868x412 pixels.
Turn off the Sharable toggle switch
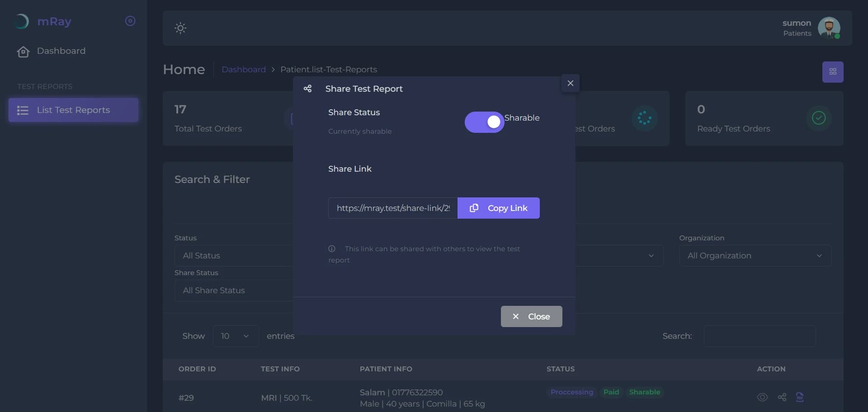pos(485,122)
